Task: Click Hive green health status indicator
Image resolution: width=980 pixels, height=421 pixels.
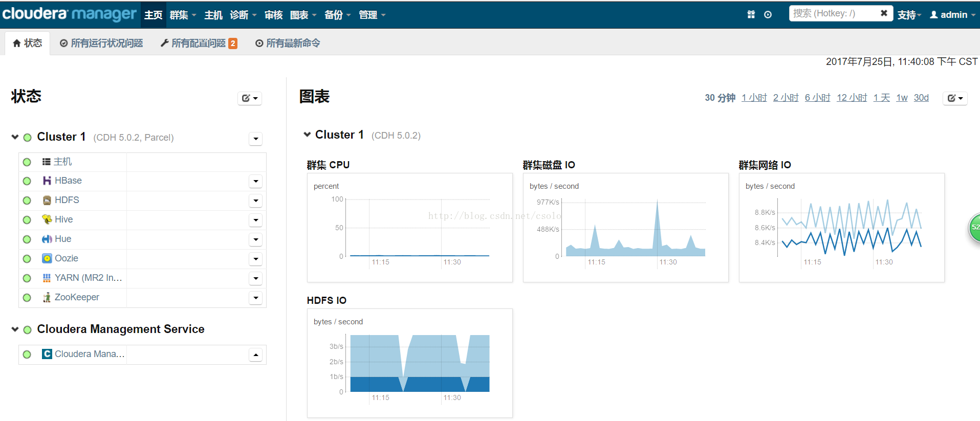Action: click(27, 220)
